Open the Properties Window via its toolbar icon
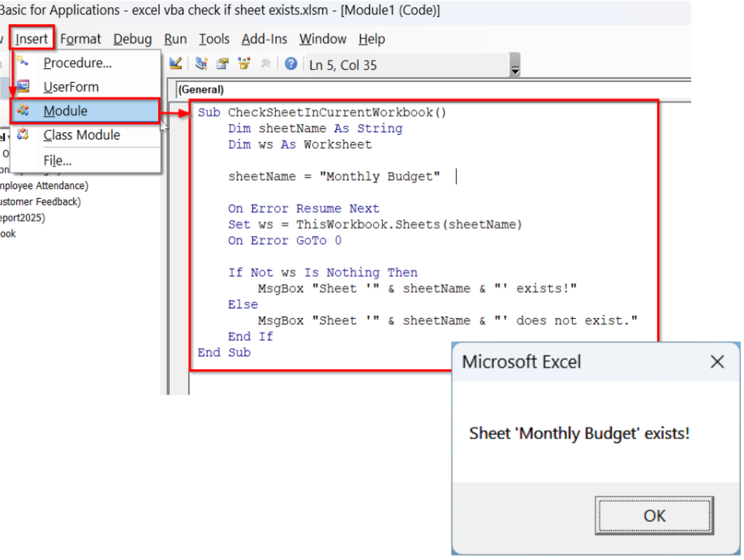This screenshot has width=744, height=560. 223,64
